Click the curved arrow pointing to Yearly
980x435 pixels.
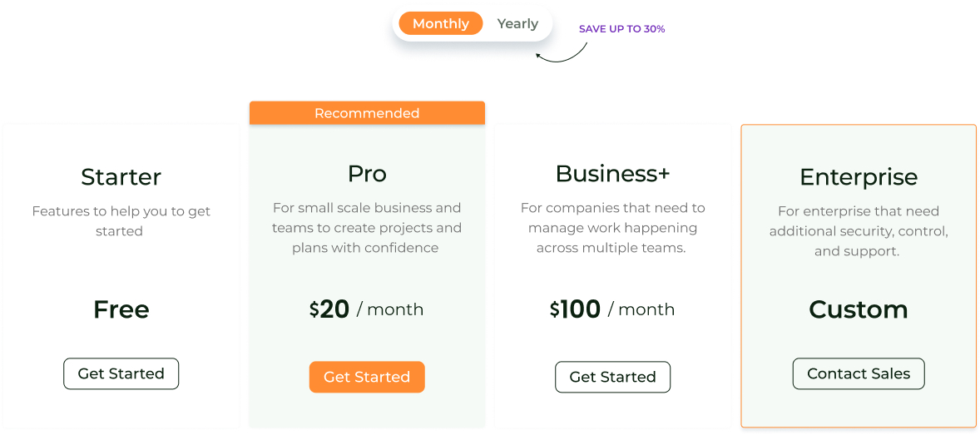(x=561, y=53)
